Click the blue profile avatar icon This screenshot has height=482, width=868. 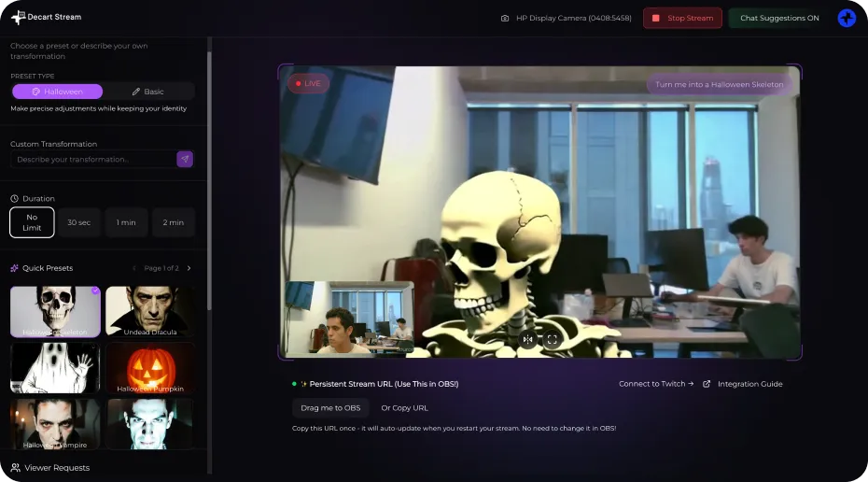coord(847,18)
